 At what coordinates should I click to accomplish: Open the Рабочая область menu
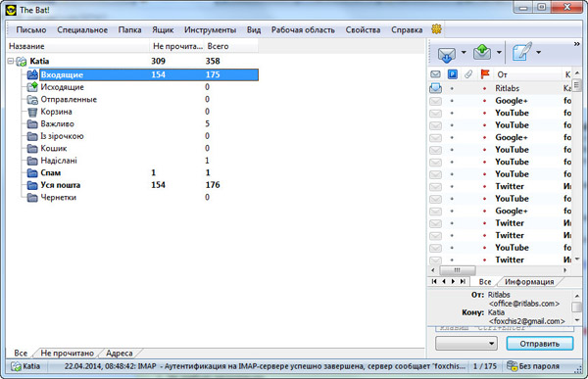point(303,30)
